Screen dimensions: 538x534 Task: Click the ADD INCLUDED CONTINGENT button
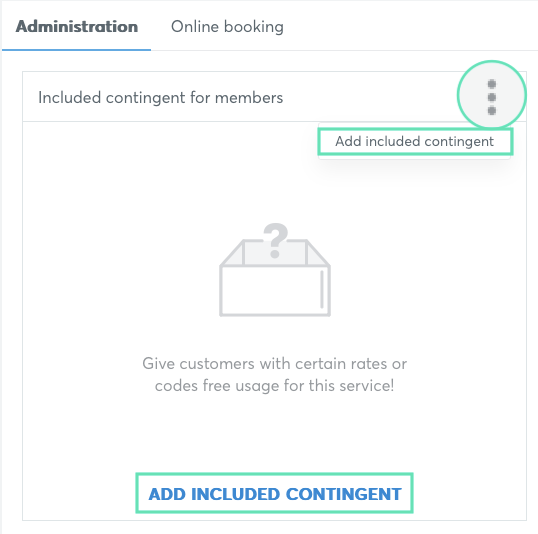click(274, 494)
